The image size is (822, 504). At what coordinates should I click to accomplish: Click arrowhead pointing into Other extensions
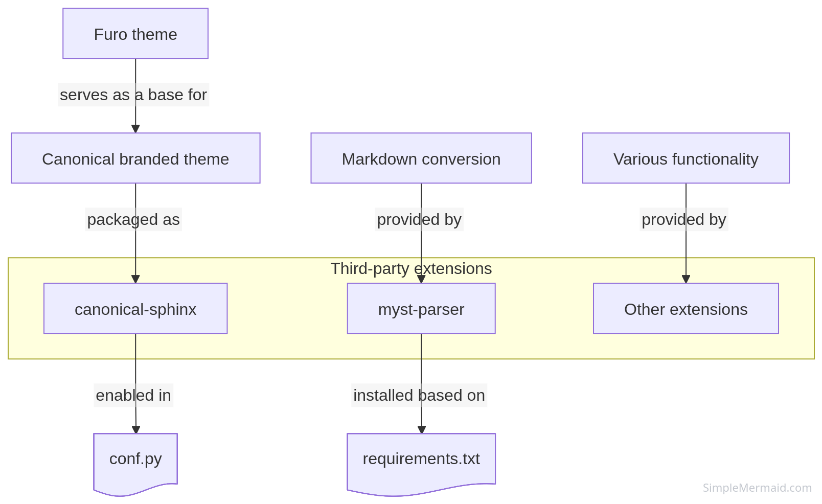pyautogui.click(x=686, y=279)
